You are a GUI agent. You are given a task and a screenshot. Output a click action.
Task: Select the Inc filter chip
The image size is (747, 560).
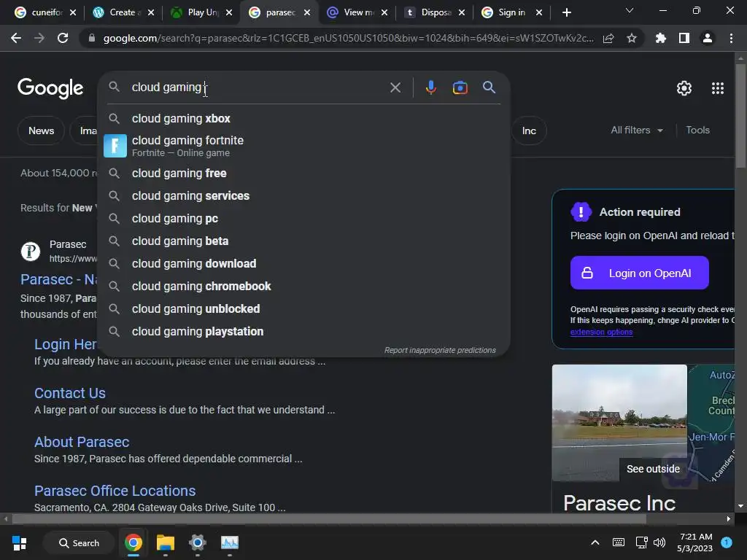point(529,131)
